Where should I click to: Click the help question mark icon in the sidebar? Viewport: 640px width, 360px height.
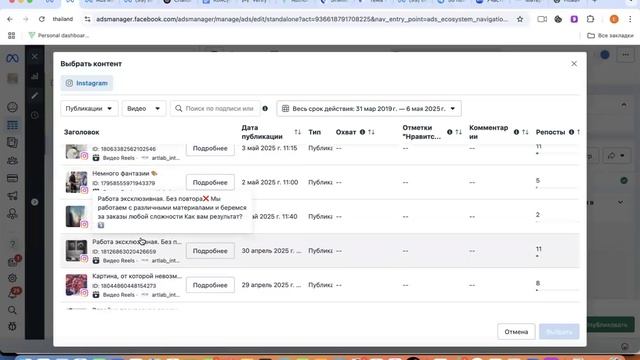coord(12,244)
